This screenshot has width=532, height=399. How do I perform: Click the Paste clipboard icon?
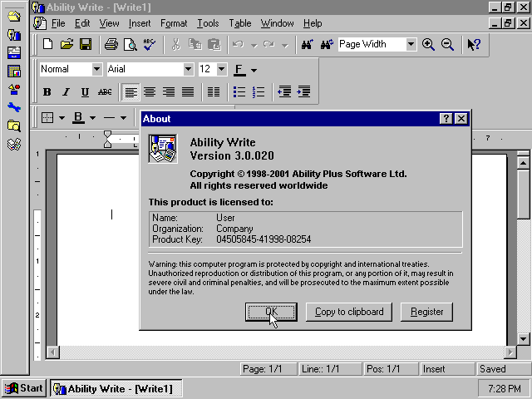click(214, 44)
